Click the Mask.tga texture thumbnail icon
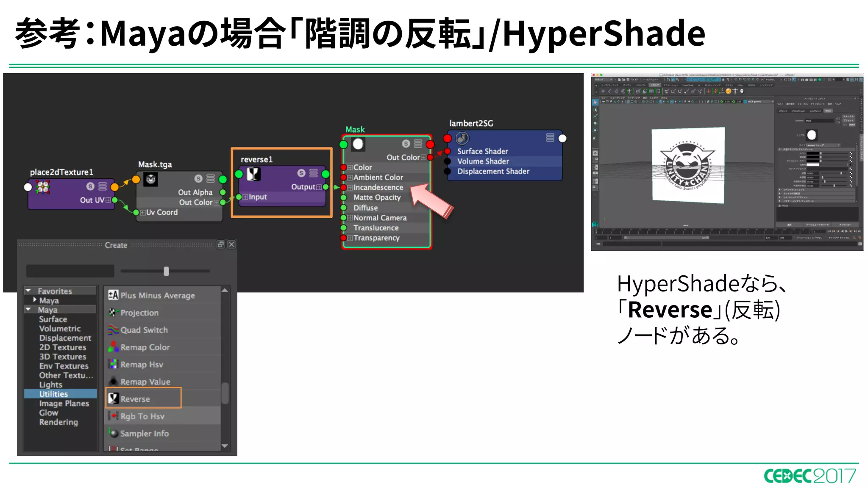 point(150,179)
